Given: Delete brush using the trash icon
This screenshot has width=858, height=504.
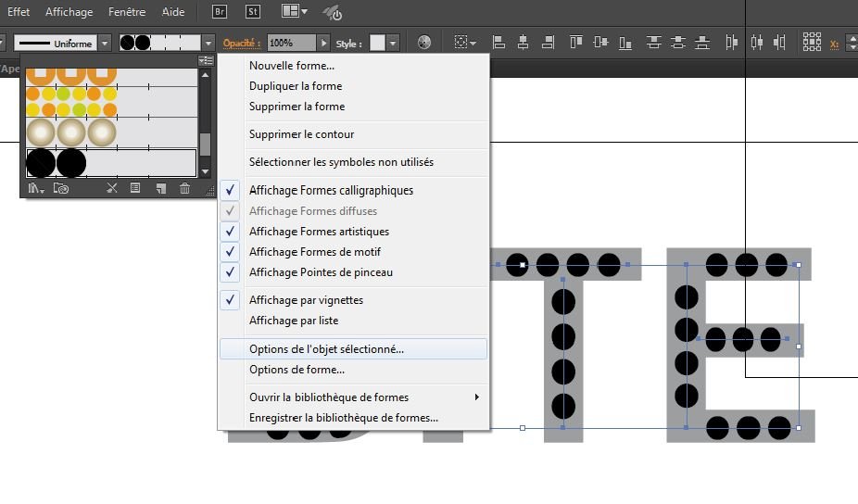Looking at the screenshot, I should pos(184,188).
